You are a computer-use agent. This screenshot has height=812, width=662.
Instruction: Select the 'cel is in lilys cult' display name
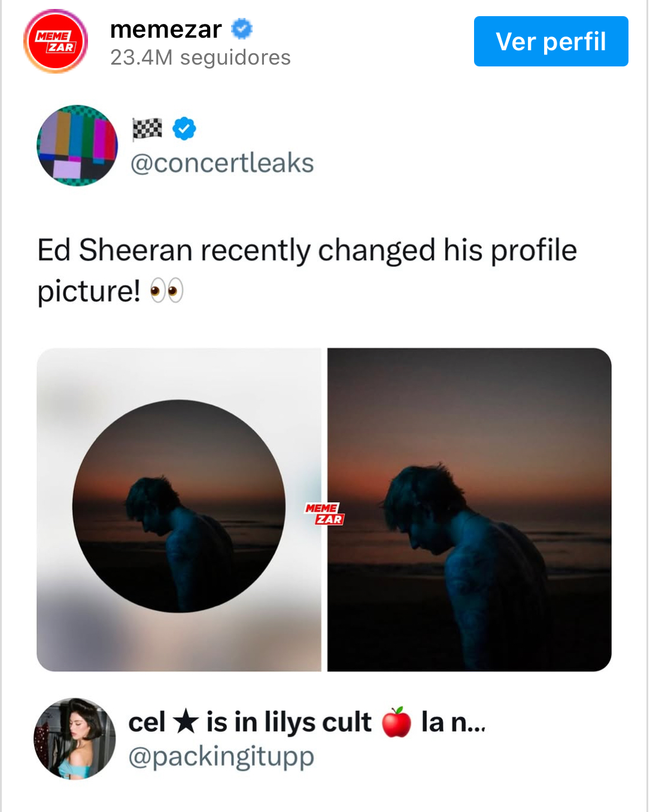pyautogui.click(x=250, y=722)
